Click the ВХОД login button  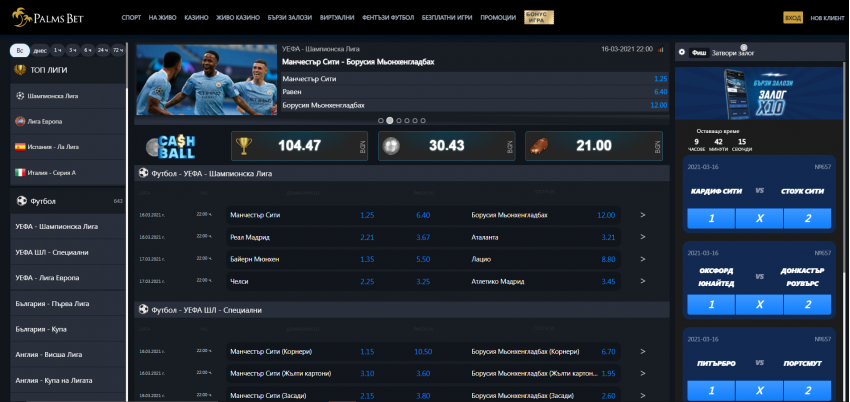tap(793, 18)
